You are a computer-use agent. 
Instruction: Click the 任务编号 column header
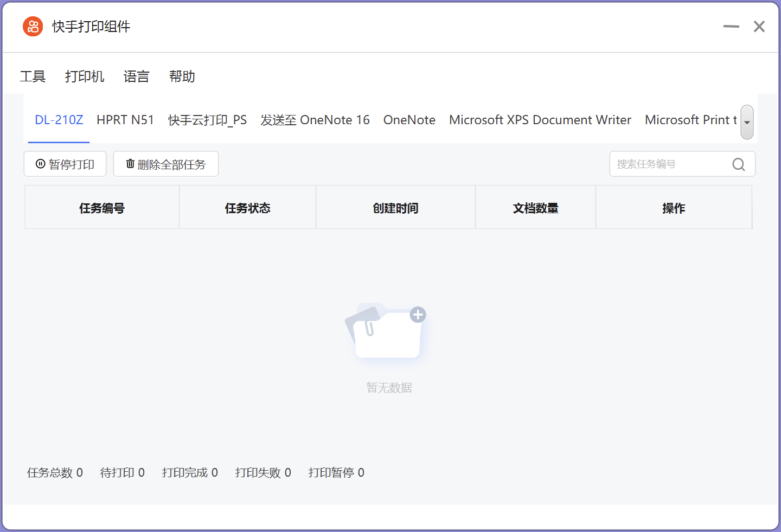(x=102, y=208)
